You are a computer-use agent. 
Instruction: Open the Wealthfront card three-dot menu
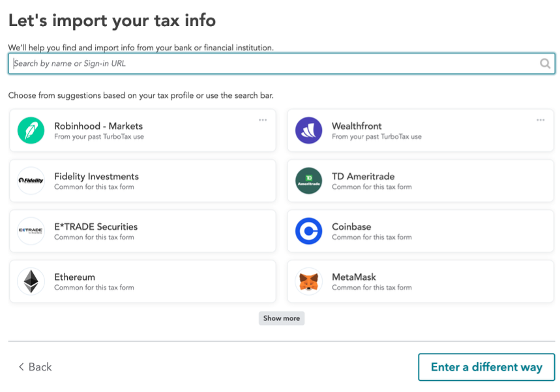540,120
